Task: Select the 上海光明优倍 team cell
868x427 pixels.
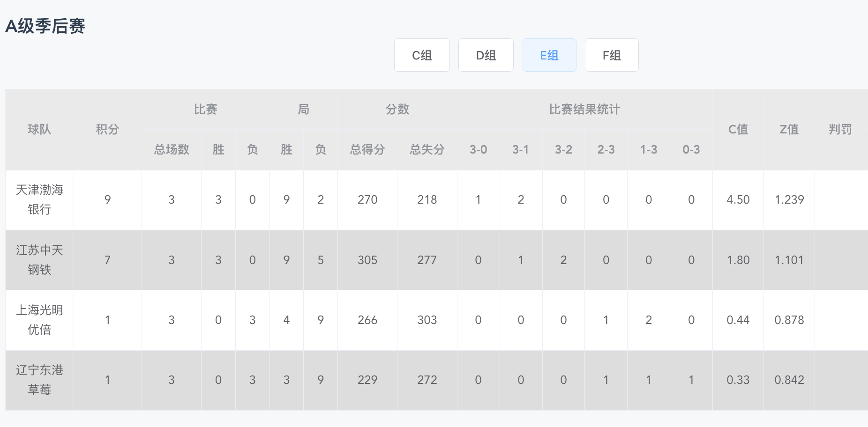Action: [39, 320]
